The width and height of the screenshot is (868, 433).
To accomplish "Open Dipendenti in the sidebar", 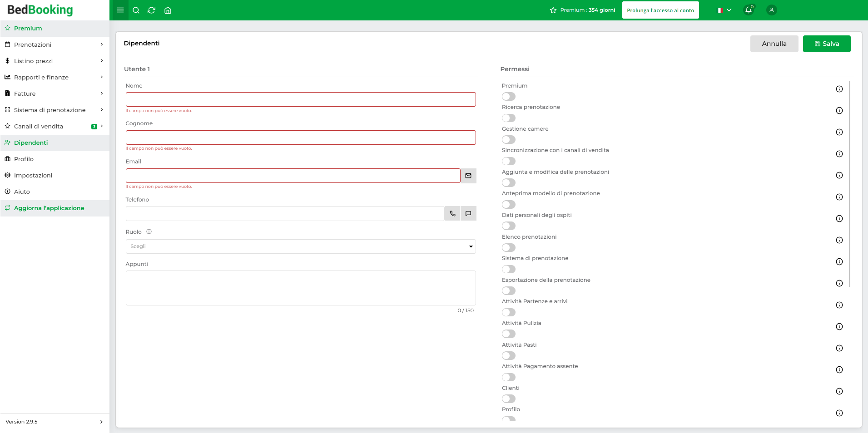I will (55, 143).
